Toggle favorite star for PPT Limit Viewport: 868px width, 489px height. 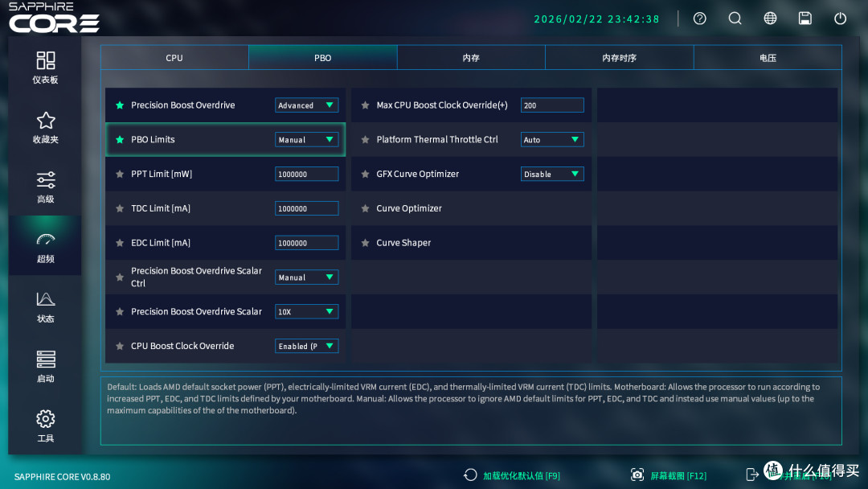tap(120, 174)
